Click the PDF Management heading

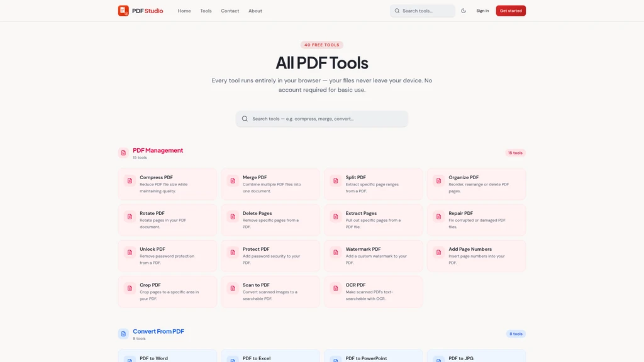158,150
